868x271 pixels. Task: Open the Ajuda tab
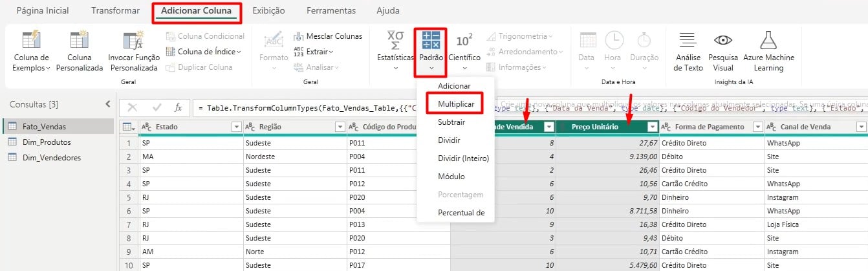point(387,11)
